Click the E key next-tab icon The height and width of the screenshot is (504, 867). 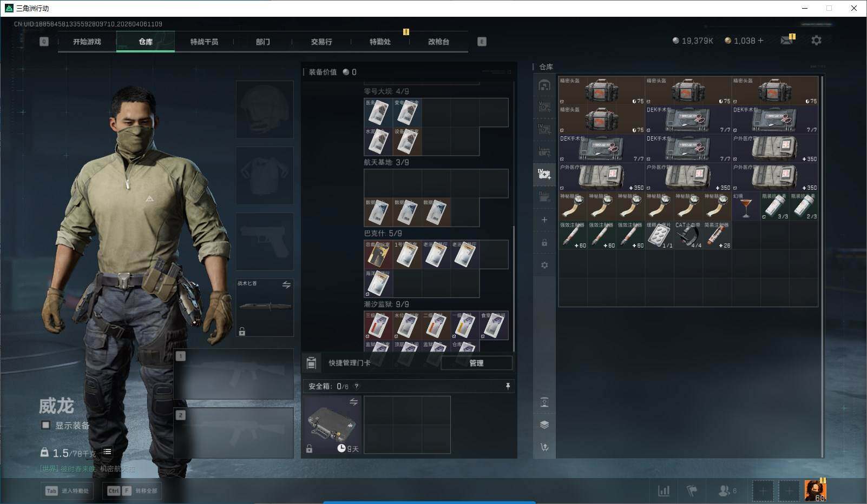click(482, 42)
